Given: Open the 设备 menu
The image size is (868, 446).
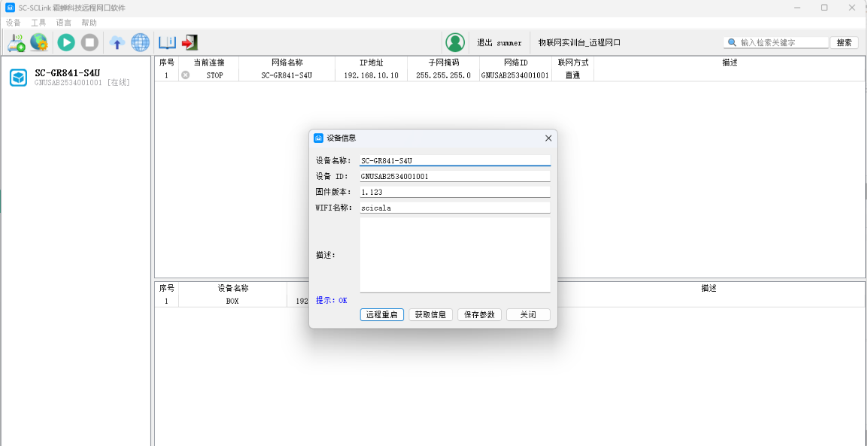Looking at the screenshot, I should 14,23.
